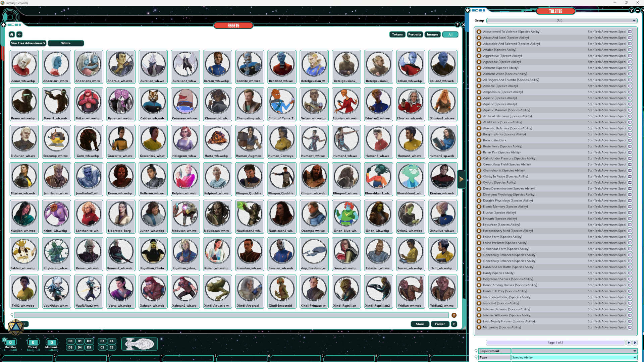Open book link for Accustomed To Violence

pos(630,32)
